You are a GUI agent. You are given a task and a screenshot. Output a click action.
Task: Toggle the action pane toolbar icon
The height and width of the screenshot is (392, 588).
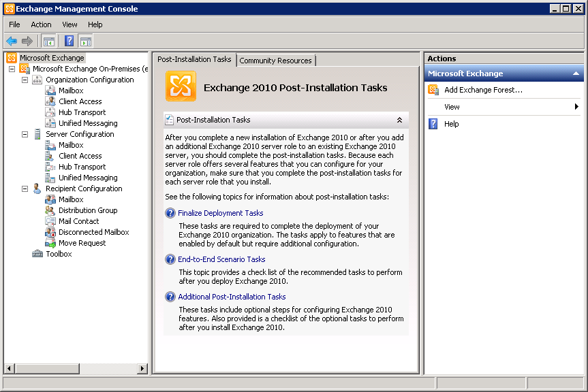(85, 42)
